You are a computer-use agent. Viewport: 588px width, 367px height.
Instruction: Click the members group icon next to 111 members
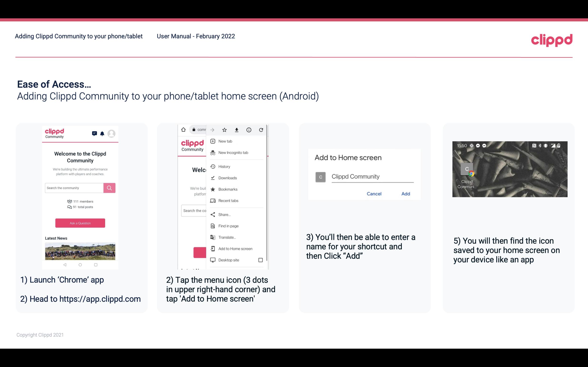click(69, 200)
